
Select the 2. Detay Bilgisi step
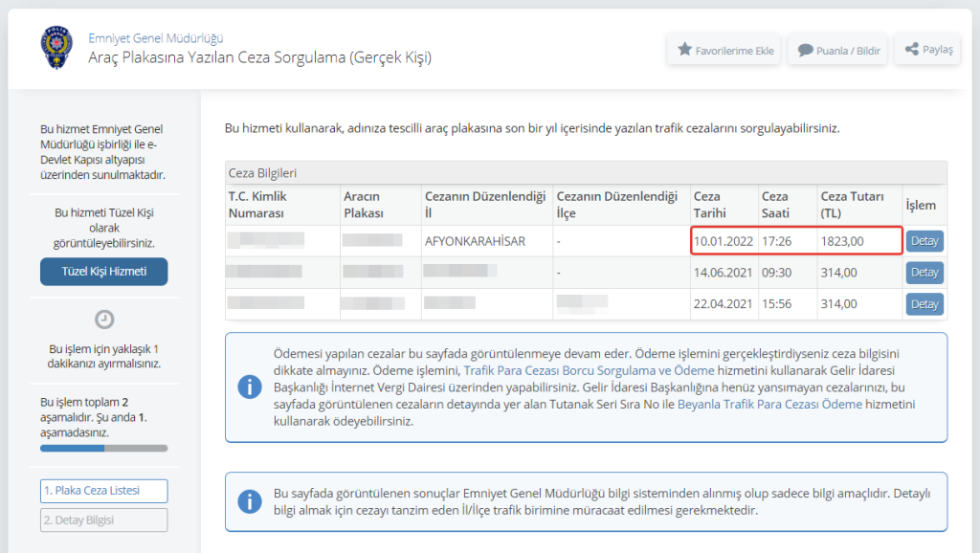pos(103,520)
